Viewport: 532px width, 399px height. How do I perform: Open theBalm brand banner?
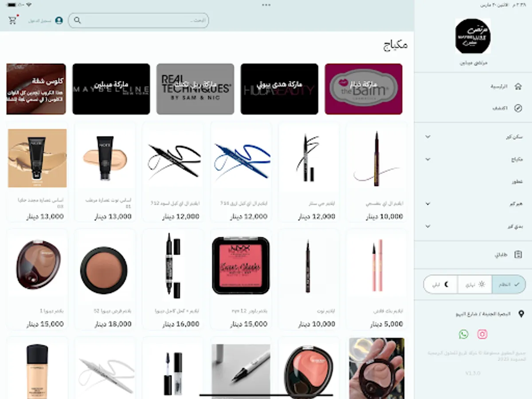(364, 89)
